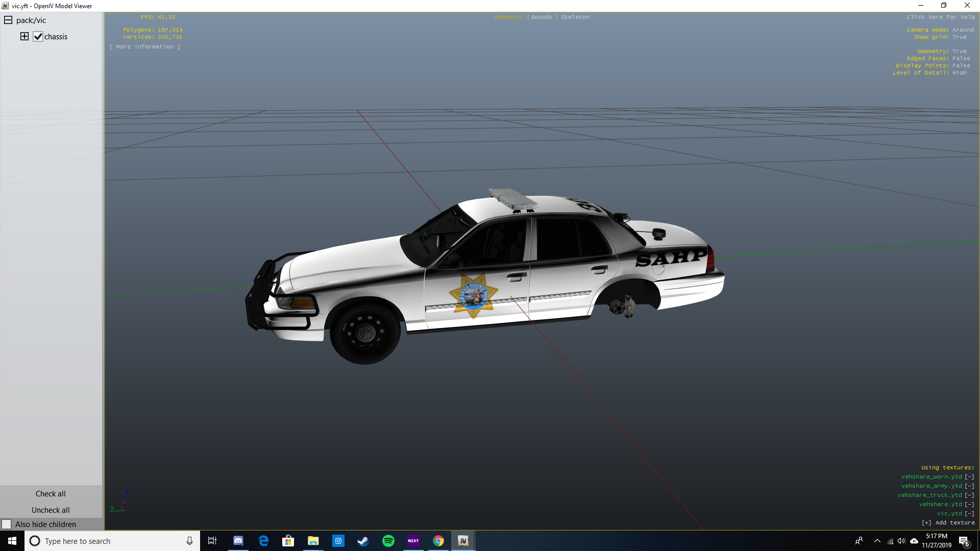980x551 pixels.
Task: Enable Also hide children checkbox
Action: [x=7, y=524]
